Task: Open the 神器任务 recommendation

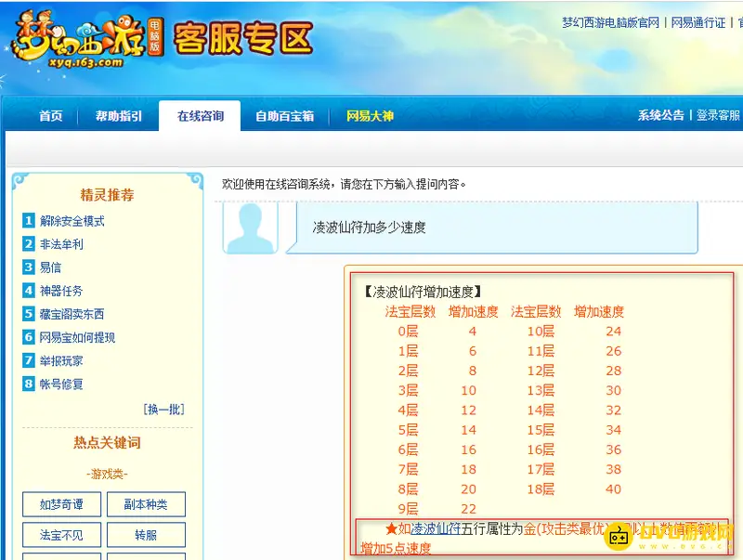Action: click(61, 291)
